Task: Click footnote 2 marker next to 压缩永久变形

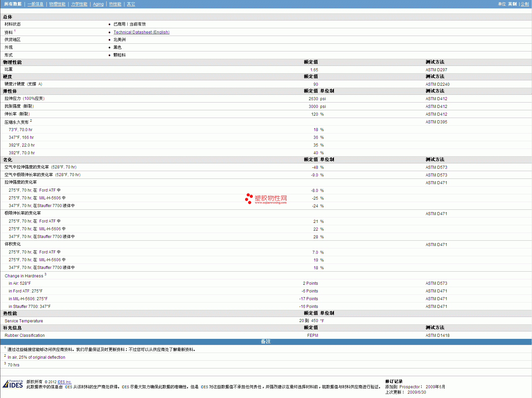Action: click(x=31, y=121)
